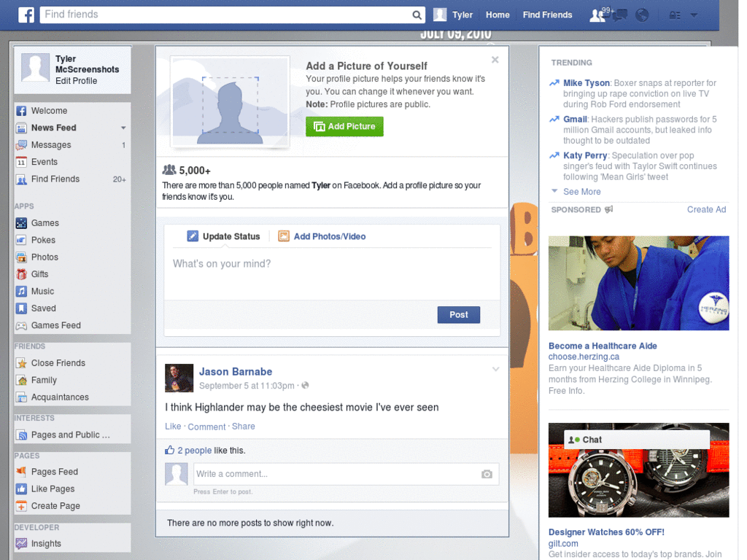Viewport: 747px width, 560px height.
Task: Share Jason Barnabe's post
Action: tap(243, 426)
